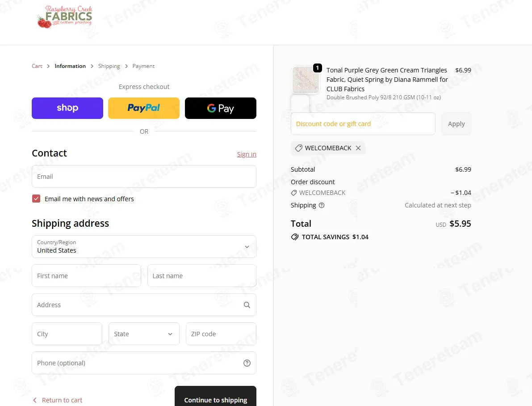
Task: Click the item quantity badge showing 1
Action: click(318, 68)
